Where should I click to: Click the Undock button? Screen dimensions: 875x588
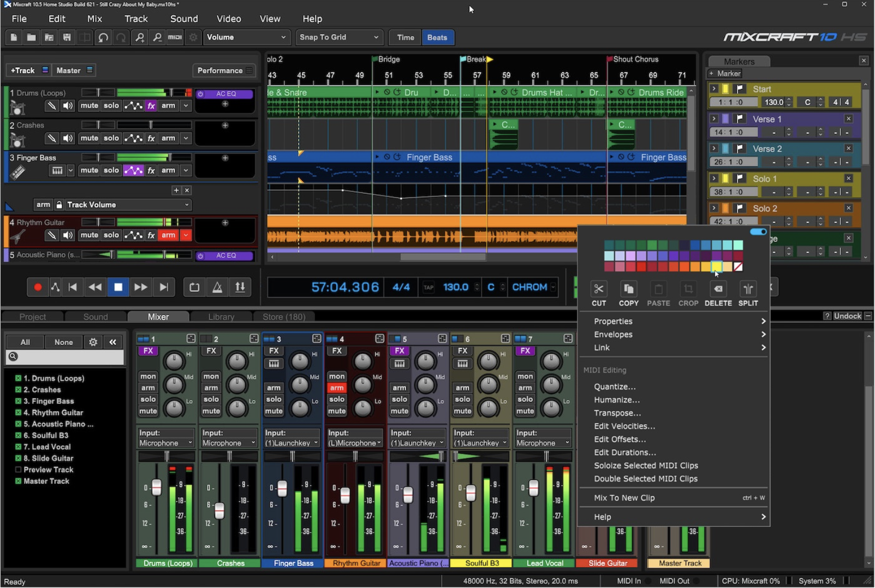[x=847, y=316]
